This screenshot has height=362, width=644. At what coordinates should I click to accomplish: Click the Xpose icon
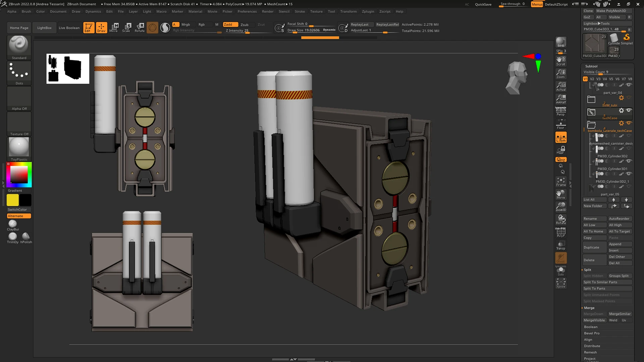(x=561, y=283)
